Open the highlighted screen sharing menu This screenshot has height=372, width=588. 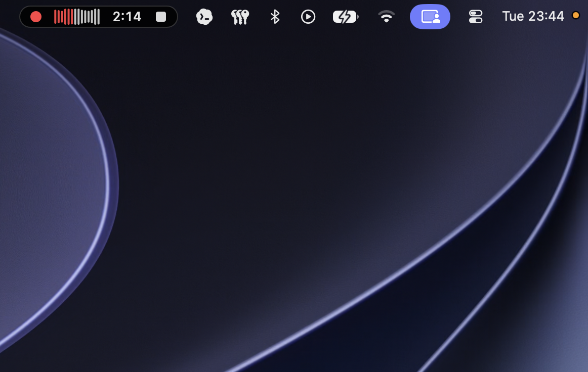pyautogui.click(x=430, y=17)
